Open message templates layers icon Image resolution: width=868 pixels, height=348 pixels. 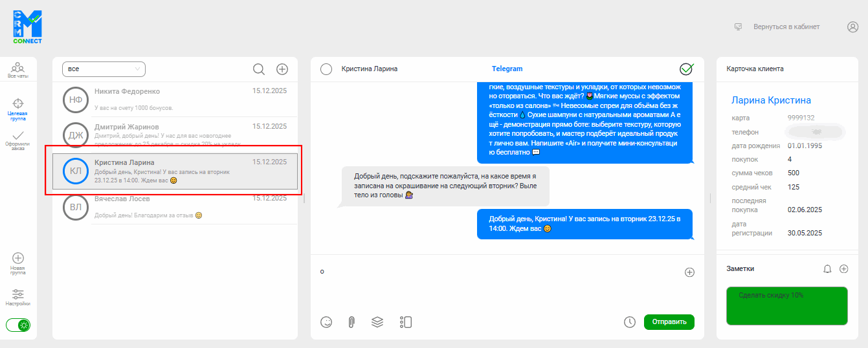pyautogui.click(x=377, y=321)
